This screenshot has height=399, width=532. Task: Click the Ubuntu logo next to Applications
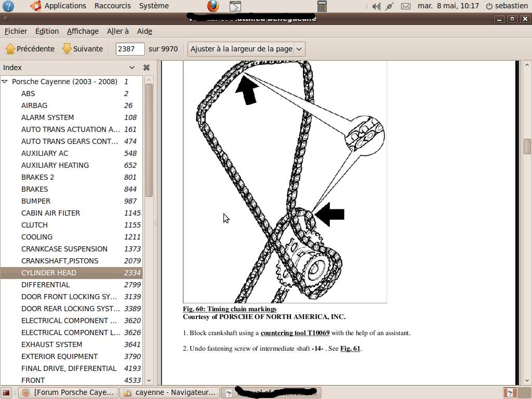coord(36,6)
